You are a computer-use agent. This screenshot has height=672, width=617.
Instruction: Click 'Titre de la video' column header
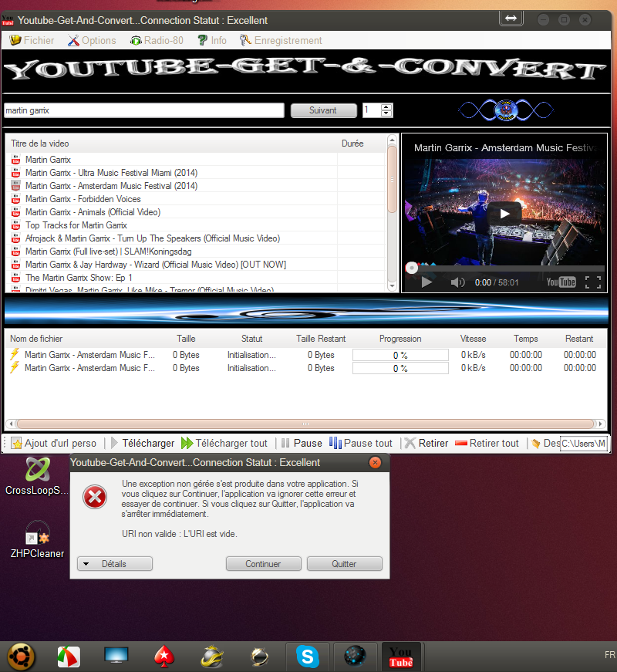pyautogui.click(x=171, y=144)
